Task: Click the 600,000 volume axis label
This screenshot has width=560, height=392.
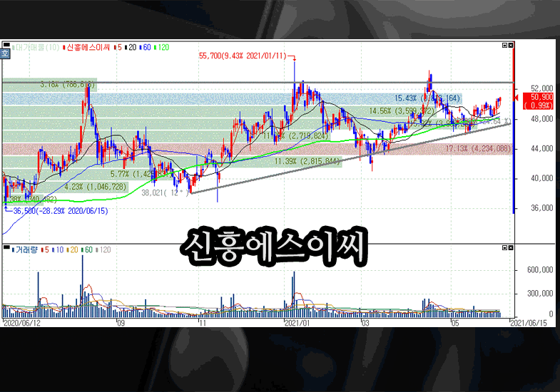Action: pos(540,270)
